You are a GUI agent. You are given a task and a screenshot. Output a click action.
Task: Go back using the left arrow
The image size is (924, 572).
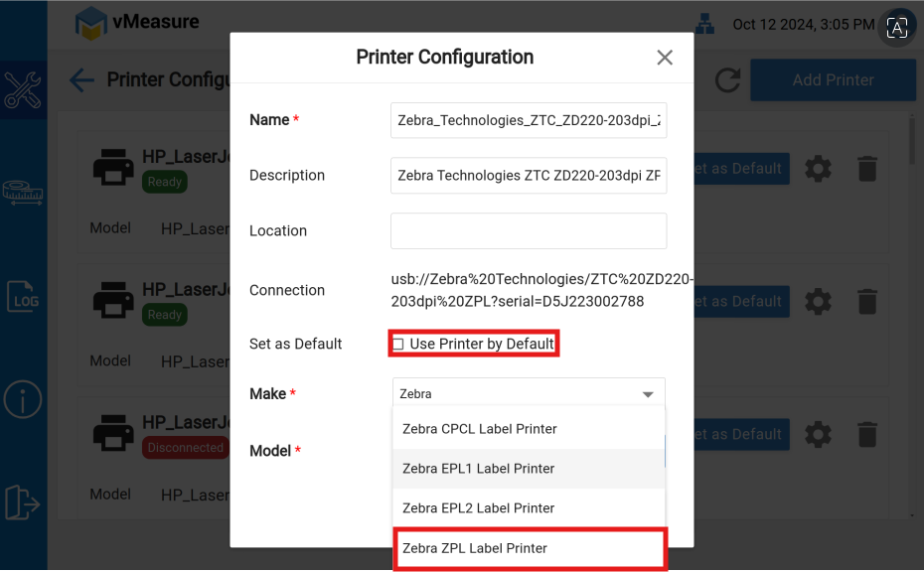(81, 80)
